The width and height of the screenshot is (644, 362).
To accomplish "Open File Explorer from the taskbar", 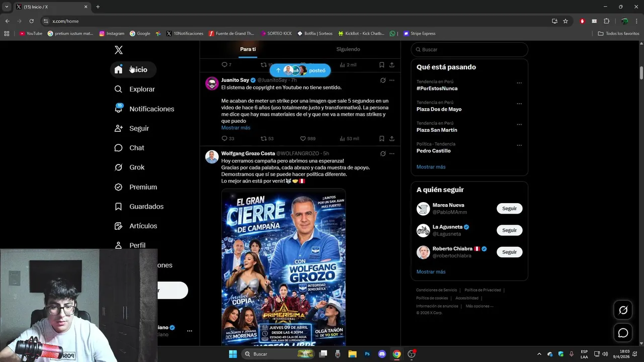I will pyautogui.click(x=352, y=354).
